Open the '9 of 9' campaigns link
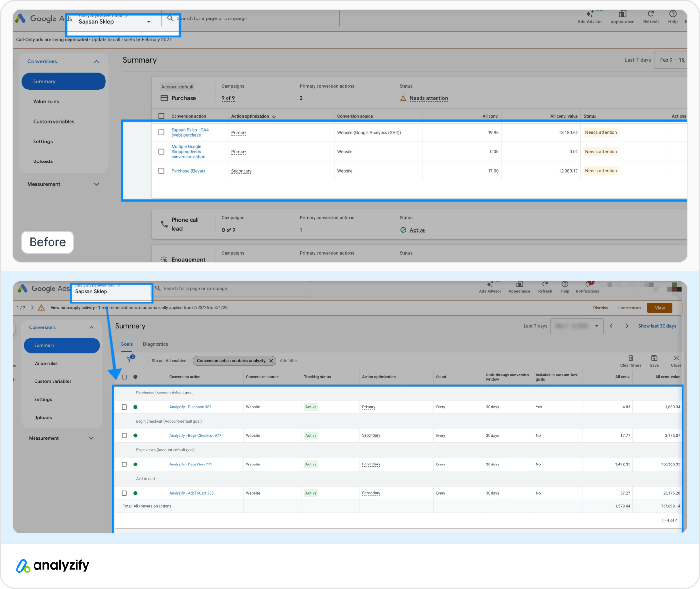Screen dimensions: 700x589 coord(228,98)
